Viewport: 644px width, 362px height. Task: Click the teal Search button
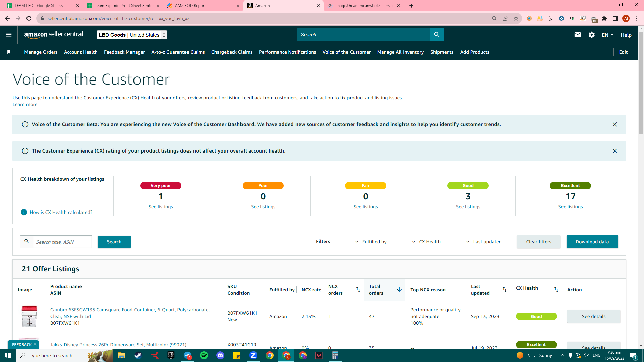(114, 242)
